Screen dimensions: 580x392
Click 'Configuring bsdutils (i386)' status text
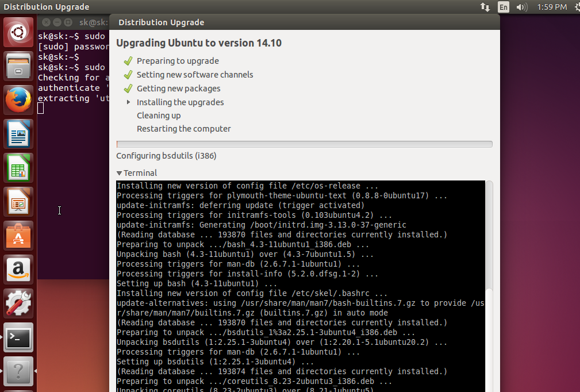click(167, 156)
